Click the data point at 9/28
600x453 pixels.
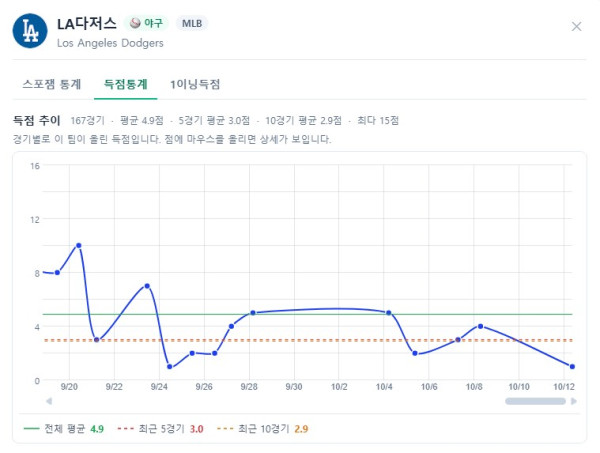[x=253, y=313]
